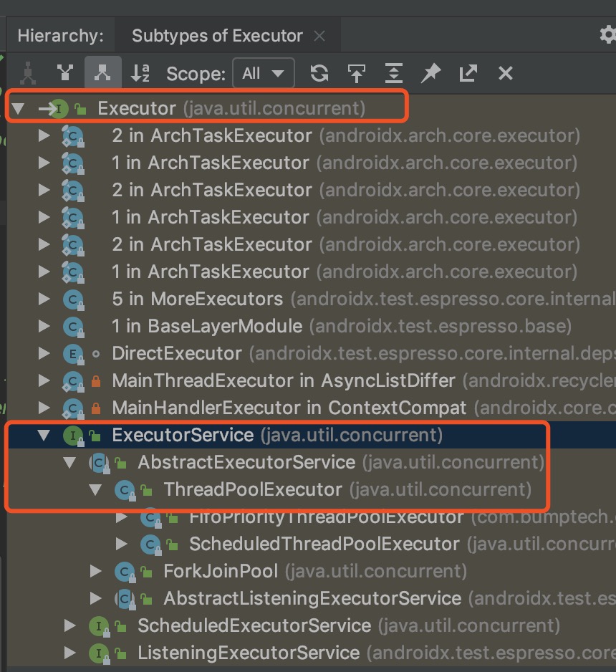Click the interface icon beside ScheduledExecutorService
The height and width of the screenshot is (672, 616).
click(99, 626)
